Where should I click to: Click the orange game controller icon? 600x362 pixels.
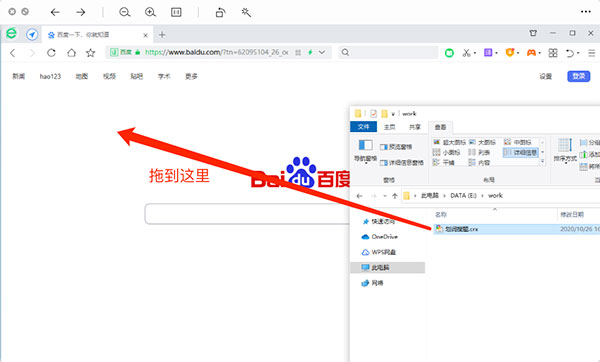531,53
